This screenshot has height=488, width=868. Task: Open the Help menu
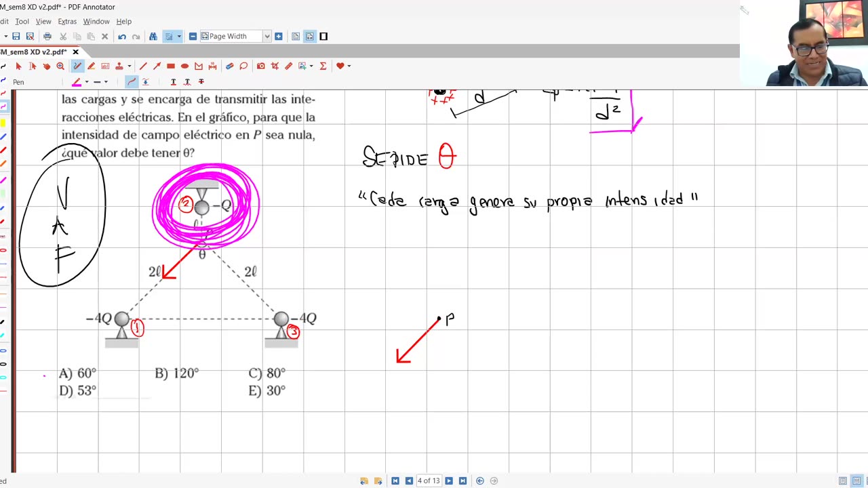click(x=123, y=22)
